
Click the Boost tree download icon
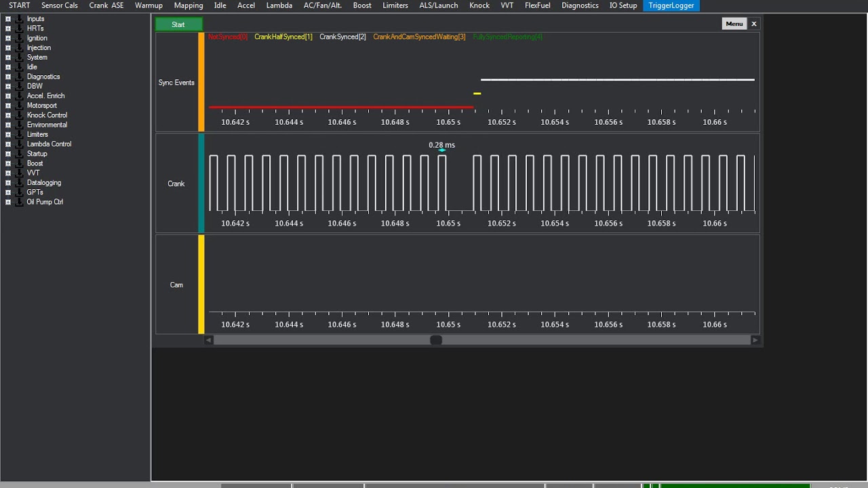(x=18, y=163)
